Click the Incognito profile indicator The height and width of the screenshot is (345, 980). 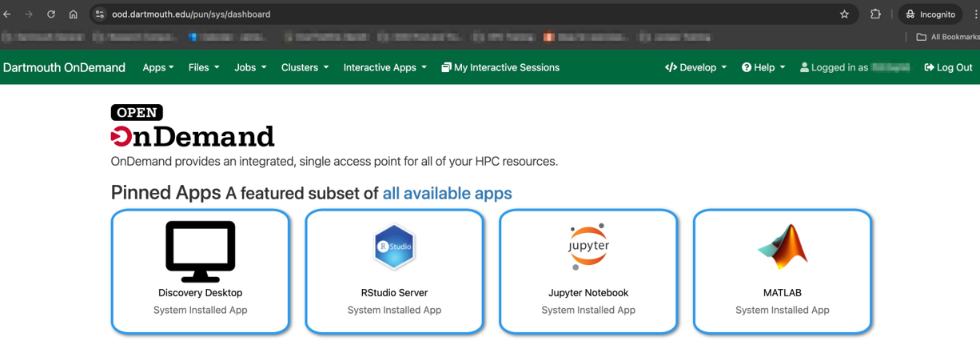(930, 14)
